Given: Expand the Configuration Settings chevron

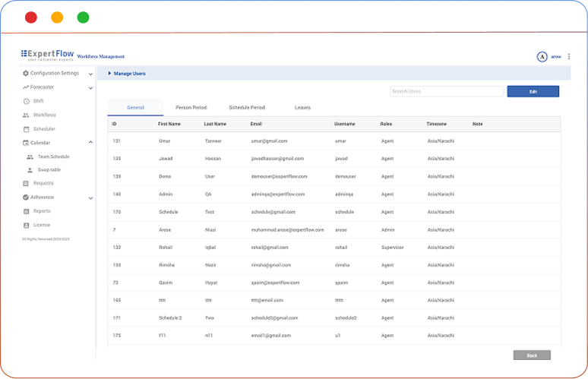Looking at the screenshot, I should pyautogui.click(x=90, y=74).
